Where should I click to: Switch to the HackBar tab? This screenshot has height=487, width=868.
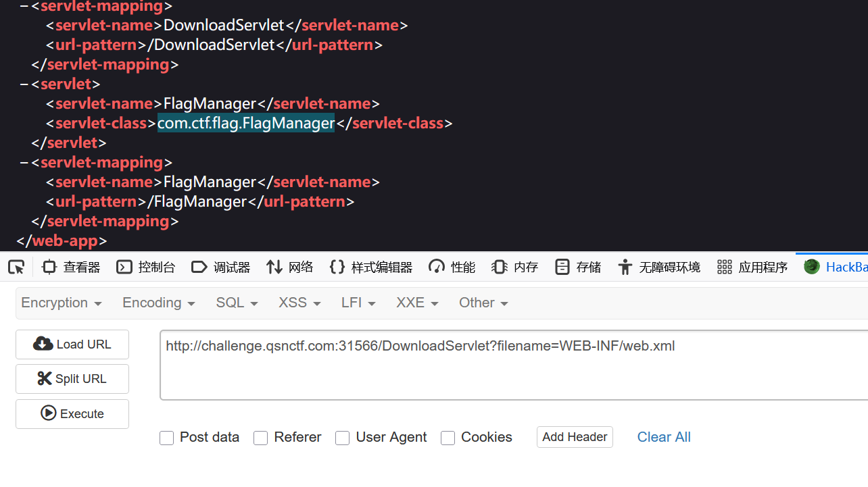pos(836,267)
